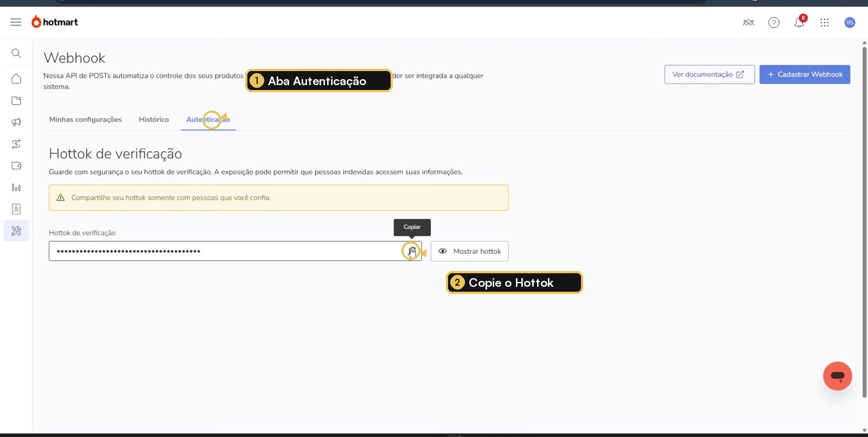The height and width of the screenshot is (437, 868).
Task: Click the warning triangle icon in alert
Action: 61,198
